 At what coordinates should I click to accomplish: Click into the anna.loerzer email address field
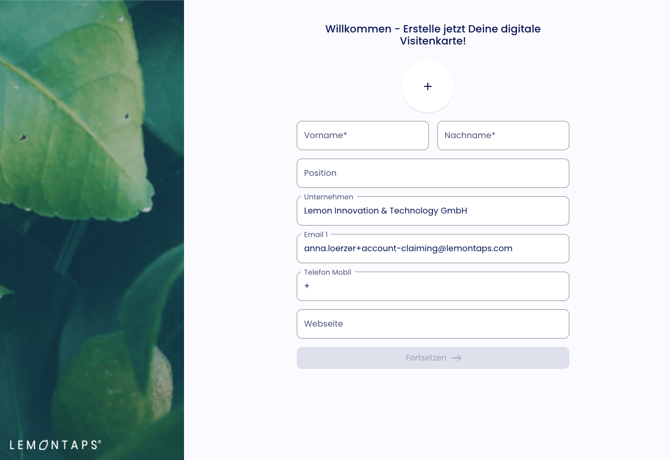tap(433, 249)
